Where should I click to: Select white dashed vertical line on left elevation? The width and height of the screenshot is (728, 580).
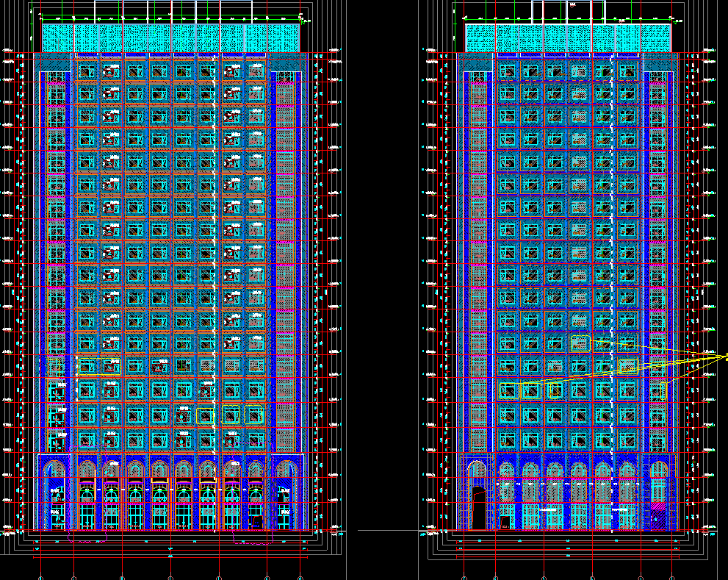tap(215, 221)
